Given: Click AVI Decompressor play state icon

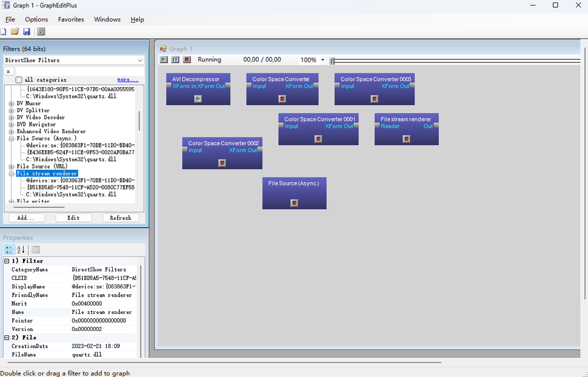Looking at the screenshot, I should pyautogui.click(x=198, y=99).
